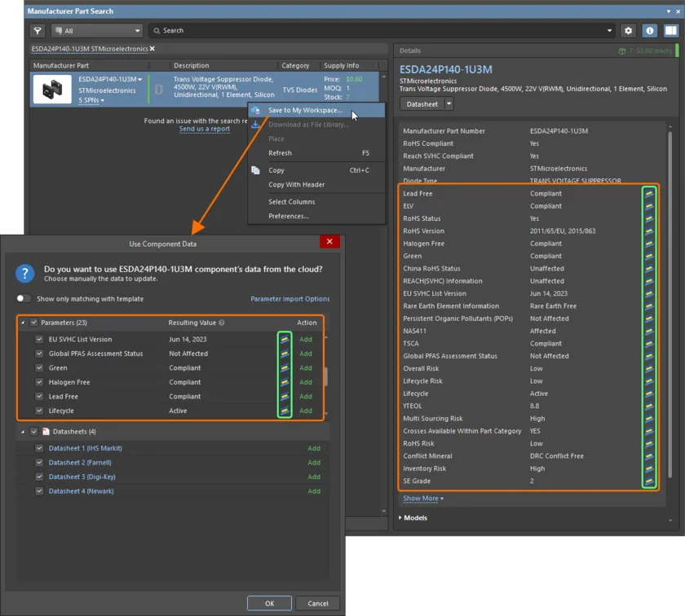Open dropdown arrow beside ESDA24P140-1U3M part name

coord(139,80)
